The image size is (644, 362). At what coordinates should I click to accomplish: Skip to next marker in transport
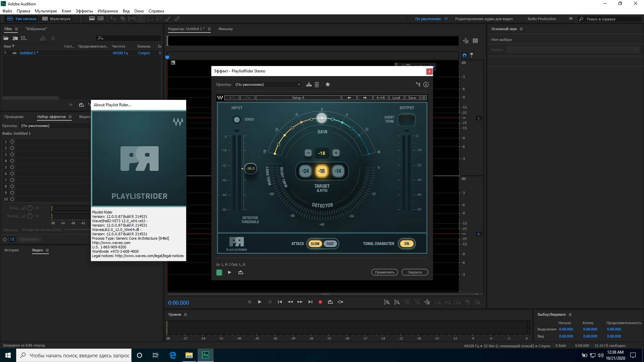(x=310, y=302)
